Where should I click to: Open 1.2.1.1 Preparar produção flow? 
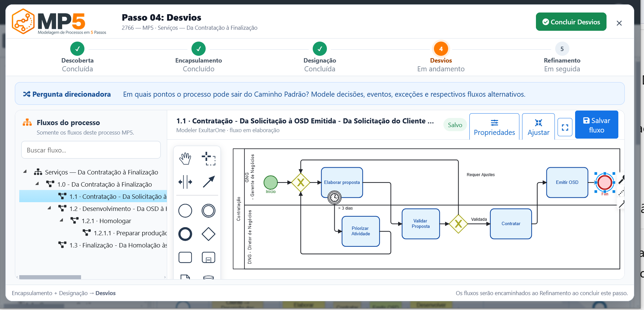pyautogui.click(x=125, y=233)
